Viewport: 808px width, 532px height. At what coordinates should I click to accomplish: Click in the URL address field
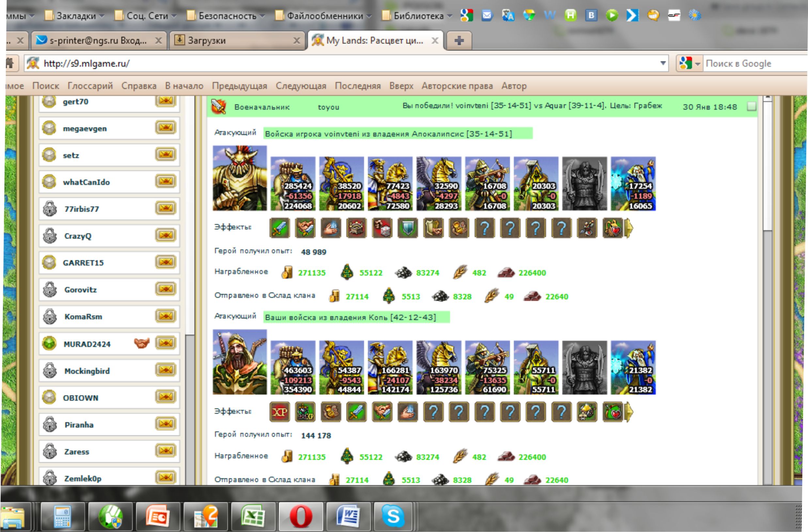346,64
